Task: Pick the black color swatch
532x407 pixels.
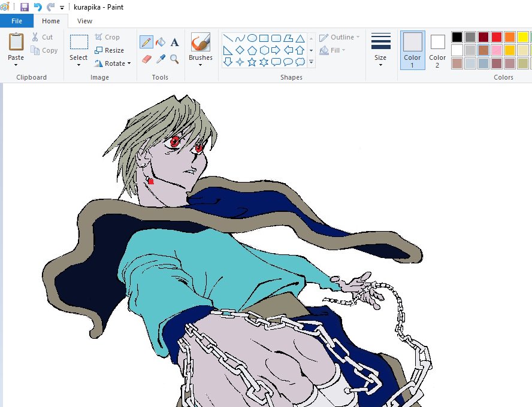Action: click(457, 37)
